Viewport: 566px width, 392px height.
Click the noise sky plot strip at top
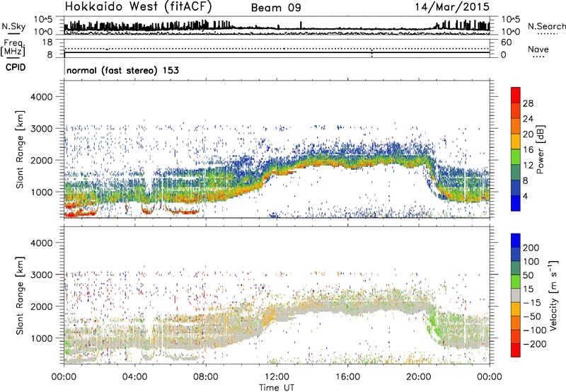coord(277,26)
